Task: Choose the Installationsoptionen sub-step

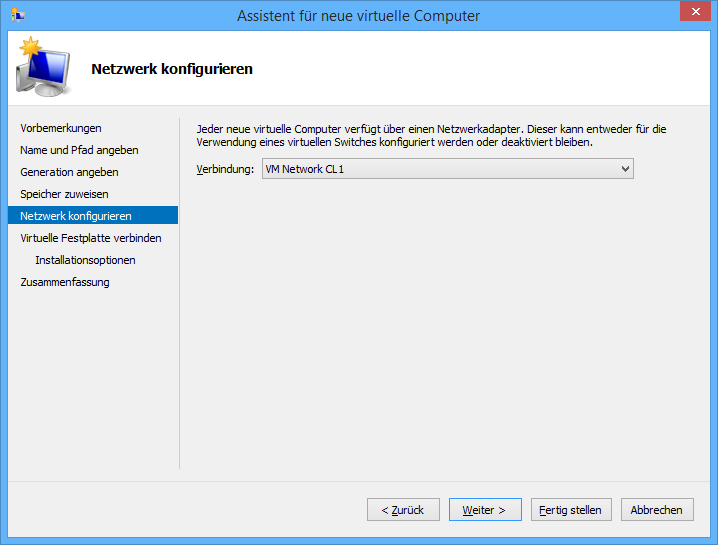Action: click(x=85, y=260)
